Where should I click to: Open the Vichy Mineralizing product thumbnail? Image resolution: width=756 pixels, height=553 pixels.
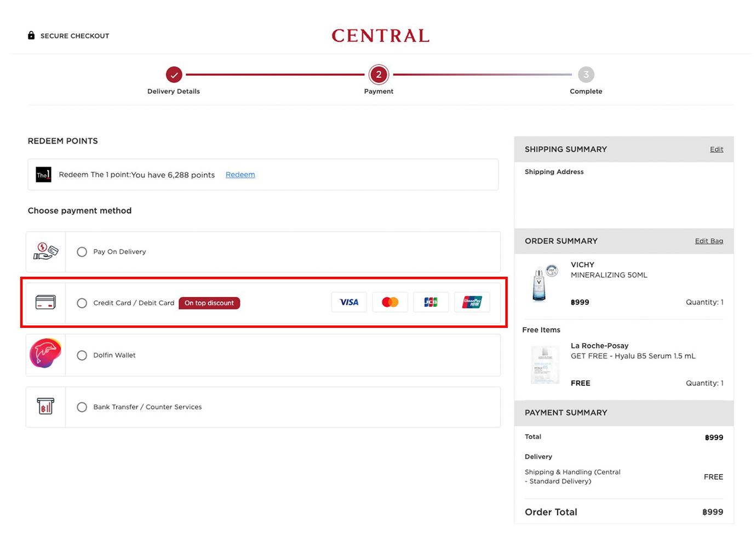click(x=544, y=283)
